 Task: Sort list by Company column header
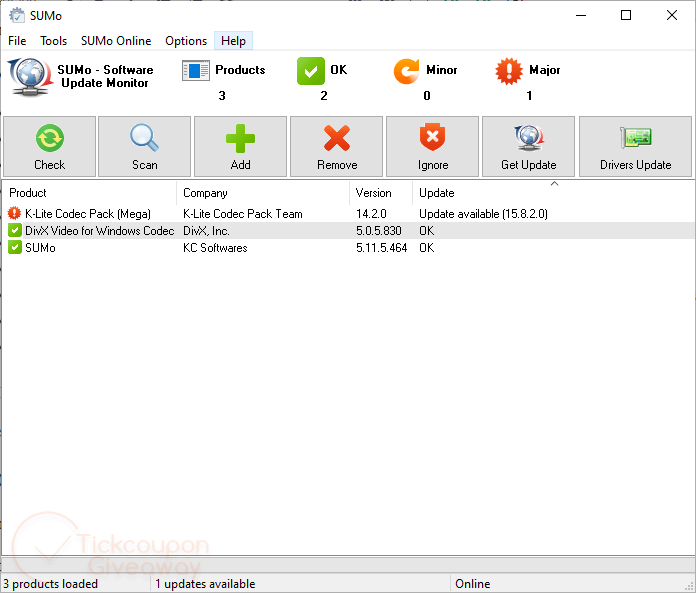pyautogui.click(x=263, y=193)
